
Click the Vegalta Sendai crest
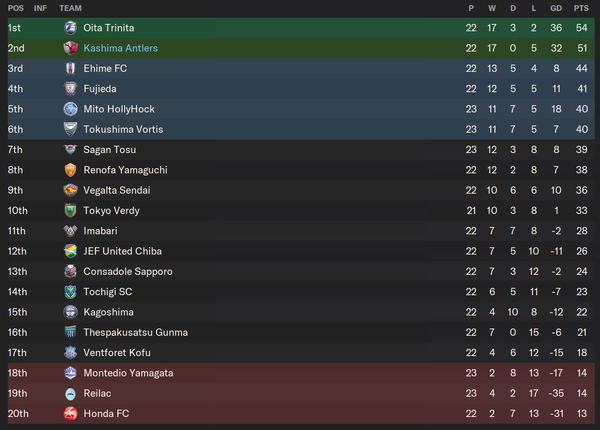click(70, 190)
